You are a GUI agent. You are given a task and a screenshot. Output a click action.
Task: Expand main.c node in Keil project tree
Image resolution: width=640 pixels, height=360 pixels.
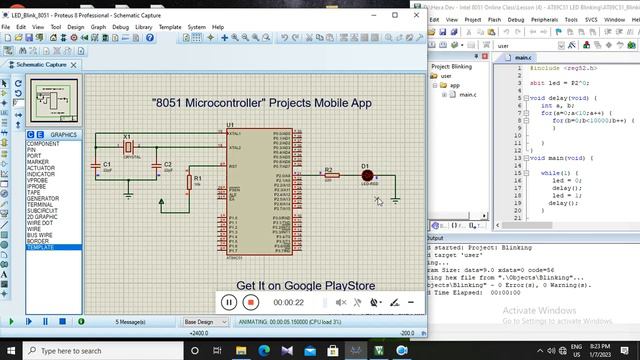[444, 95]
